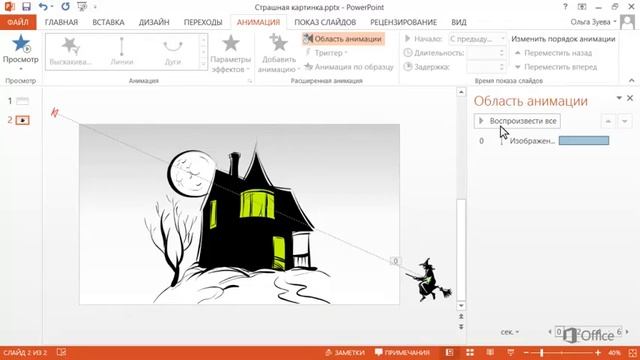
Task: Switch to the ВСТАВКА tab
Action: pyautogui.click(x=108, y=22)
